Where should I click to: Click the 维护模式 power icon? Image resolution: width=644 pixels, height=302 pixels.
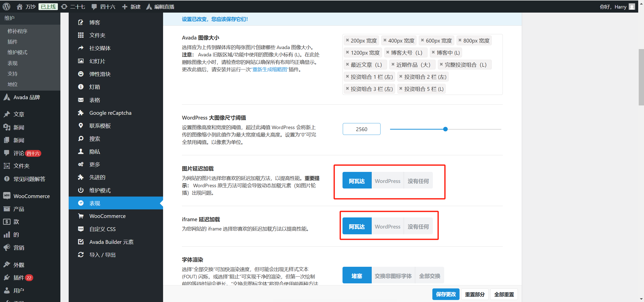pyautogui.click(x=81, y=190)
